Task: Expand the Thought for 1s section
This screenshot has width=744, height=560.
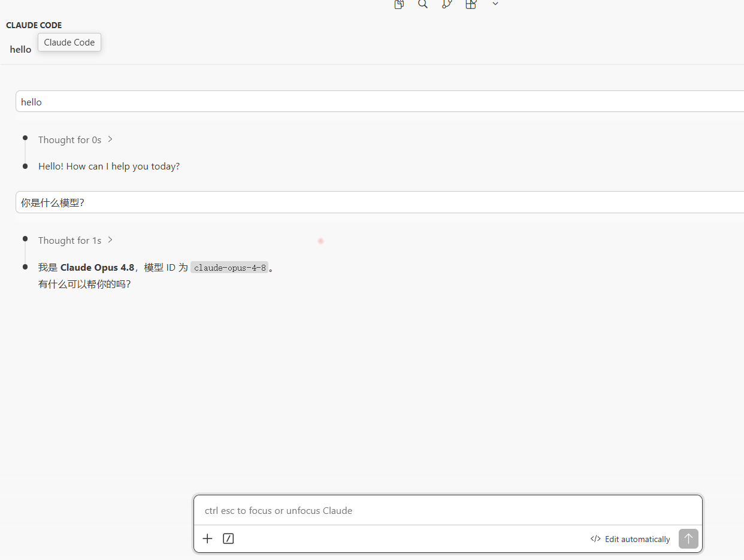Action: click(x=75, y=240)
